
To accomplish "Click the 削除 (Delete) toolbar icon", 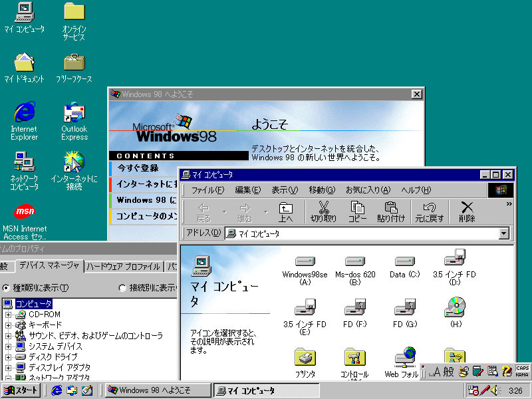I will coord(467,211).
